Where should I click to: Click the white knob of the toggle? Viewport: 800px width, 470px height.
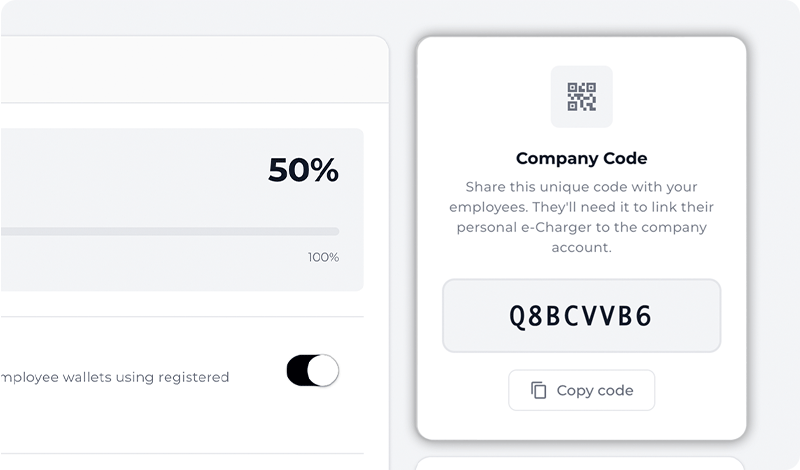click(323, 371)
